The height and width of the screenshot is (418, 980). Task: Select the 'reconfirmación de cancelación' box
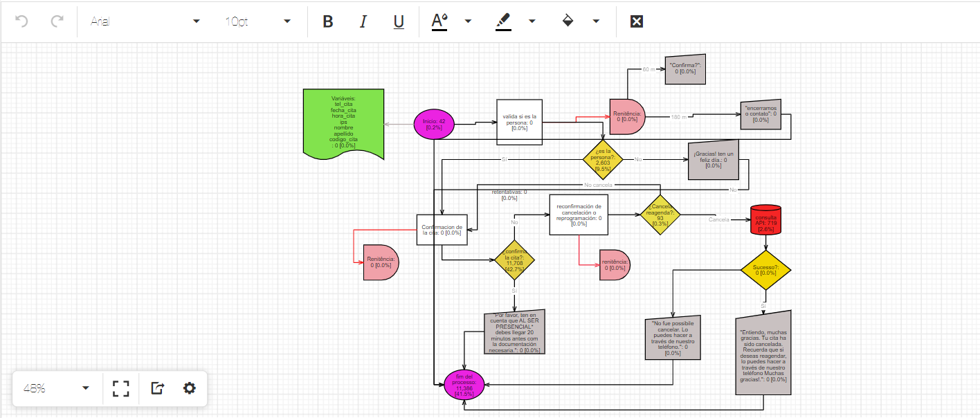(579, 215)
